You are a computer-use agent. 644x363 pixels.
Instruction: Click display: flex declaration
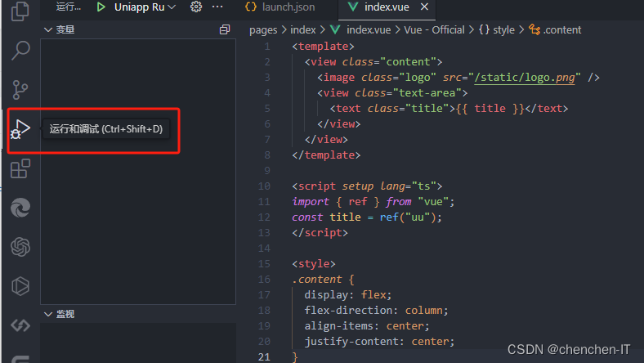(348, 295)
